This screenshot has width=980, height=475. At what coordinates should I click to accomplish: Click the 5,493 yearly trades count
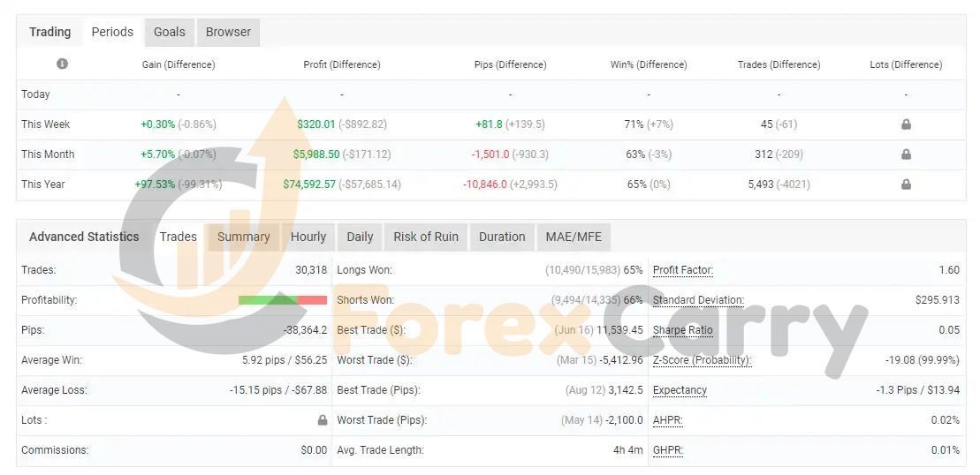pos(761,185)
